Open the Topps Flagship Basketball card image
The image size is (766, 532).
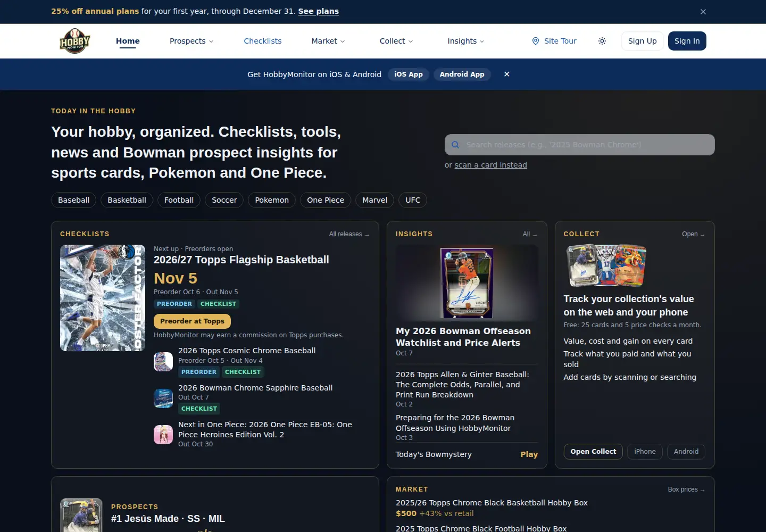pyautogui.click(x=103, y=298)
